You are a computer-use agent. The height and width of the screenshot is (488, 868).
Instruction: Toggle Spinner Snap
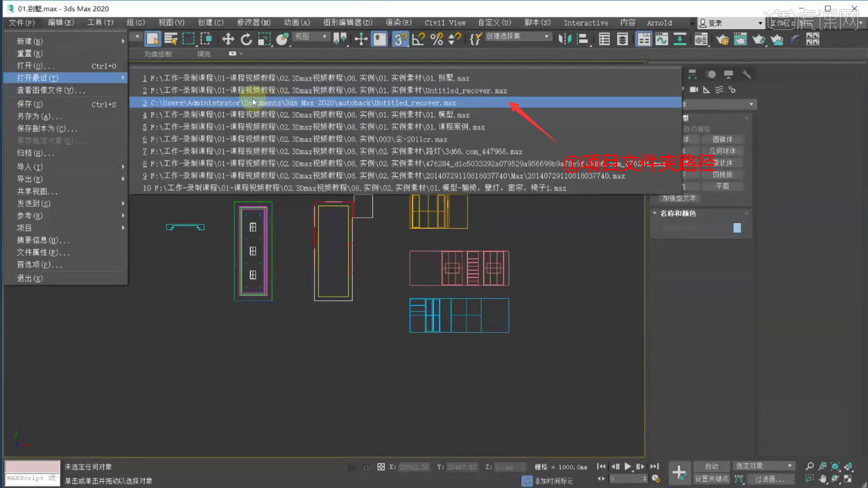454,39
